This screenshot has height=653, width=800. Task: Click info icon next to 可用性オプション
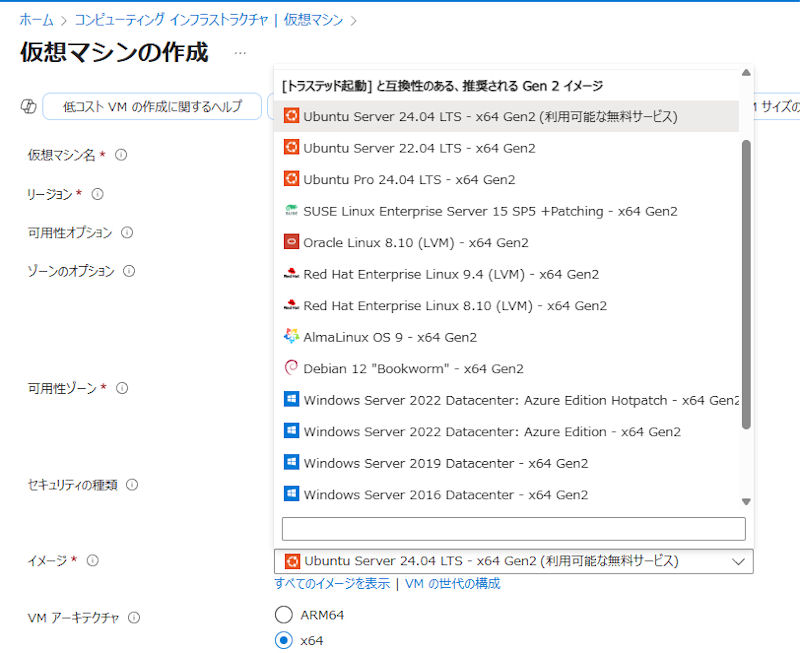127,232
